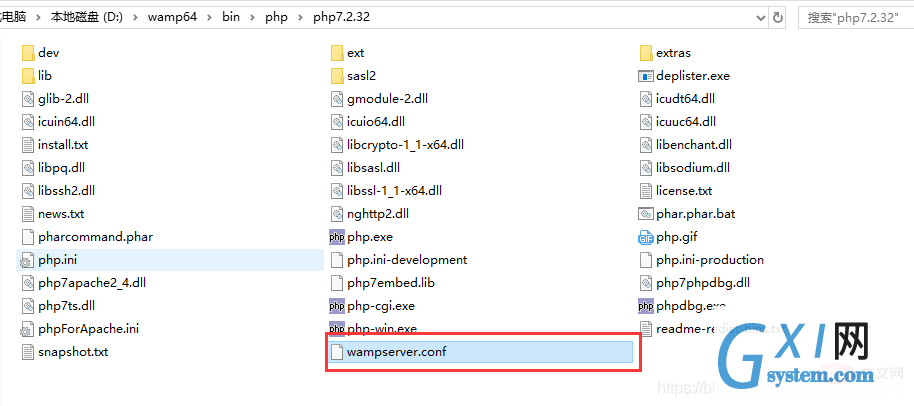The height and width of the screenshot is (406, 914).
Task: Select the dev folder icon
Action: click(28, 53)
